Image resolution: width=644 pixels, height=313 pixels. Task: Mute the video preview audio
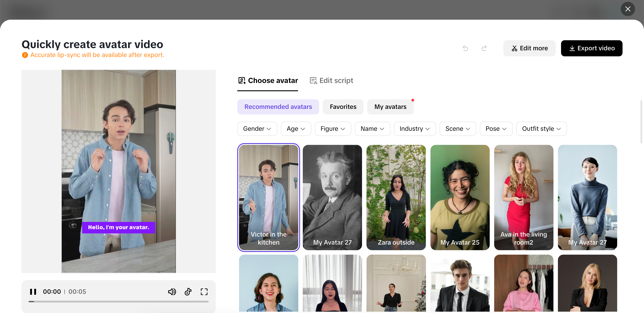172,292
